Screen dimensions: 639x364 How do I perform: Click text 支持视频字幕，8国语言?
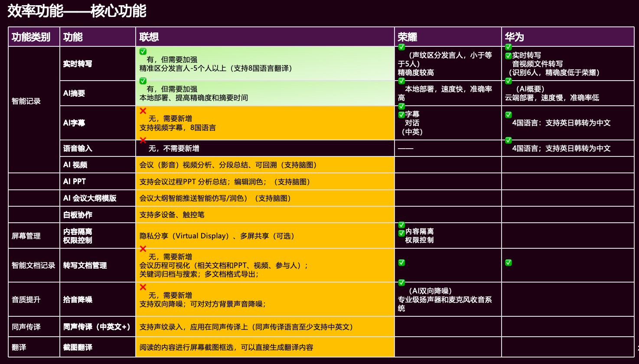(177, 128)
